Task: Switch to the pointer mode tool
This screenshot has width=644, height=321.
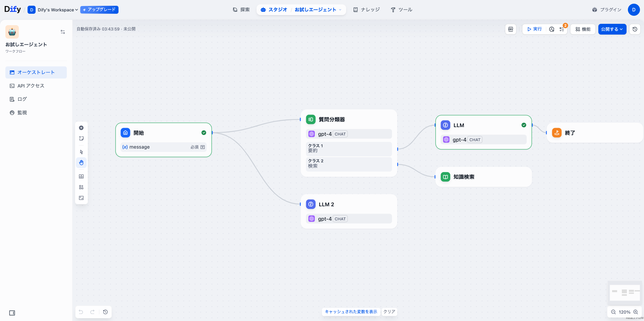Action: 81,152
